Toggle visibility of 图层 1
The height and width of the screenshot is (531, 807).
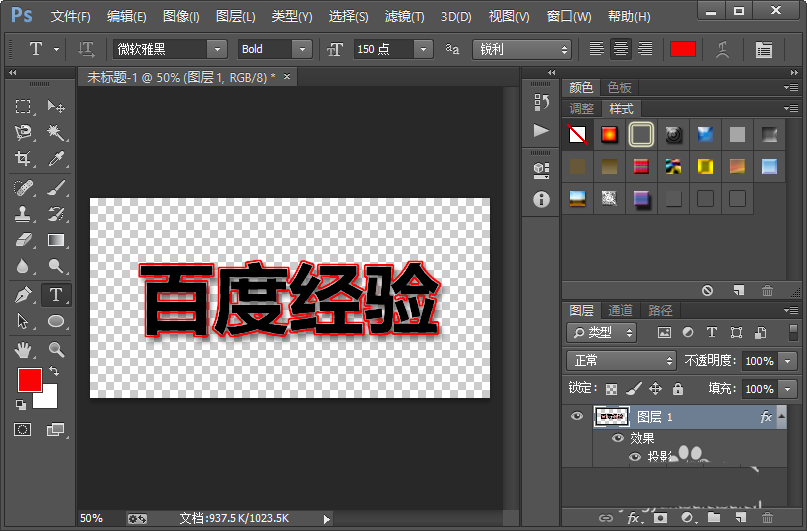click(577, 416)
